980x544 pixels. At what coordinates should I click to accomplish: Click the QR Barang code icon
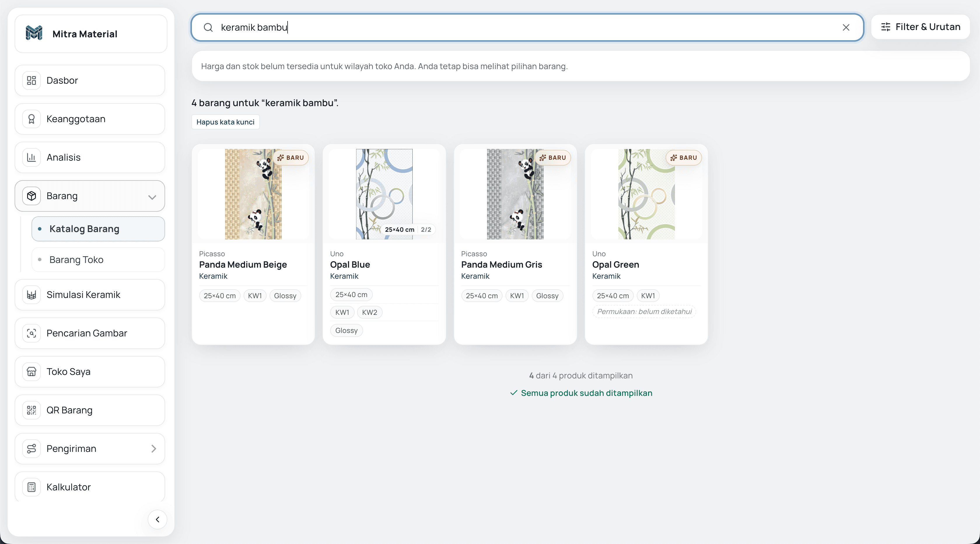click(x=32, y=410)
